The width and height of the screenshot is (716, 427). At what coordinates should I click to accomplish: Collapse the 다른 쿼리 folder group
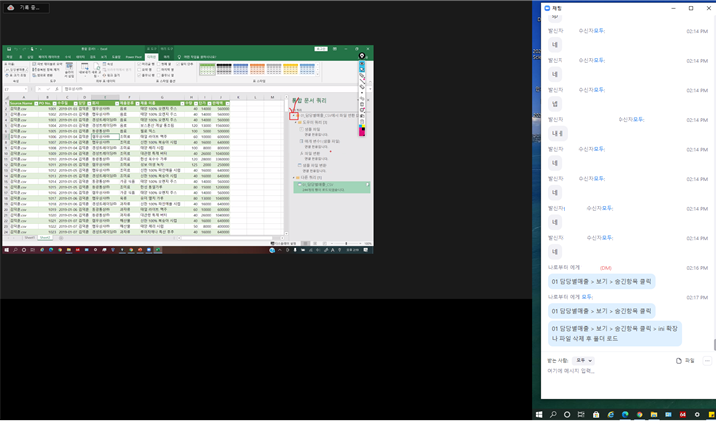coord(294,178)
